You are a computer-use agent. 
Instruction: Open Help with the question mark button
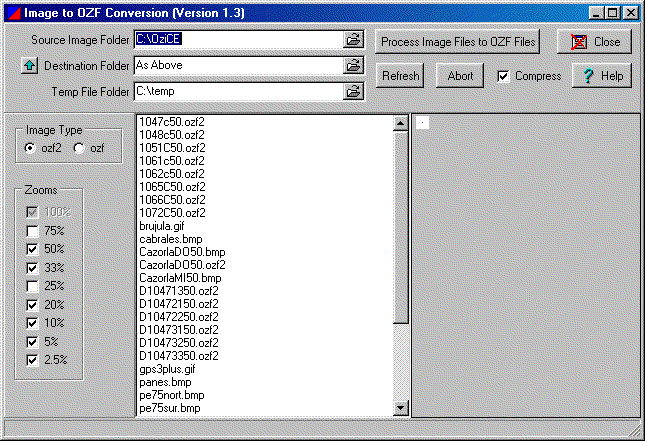coord(601,76)
